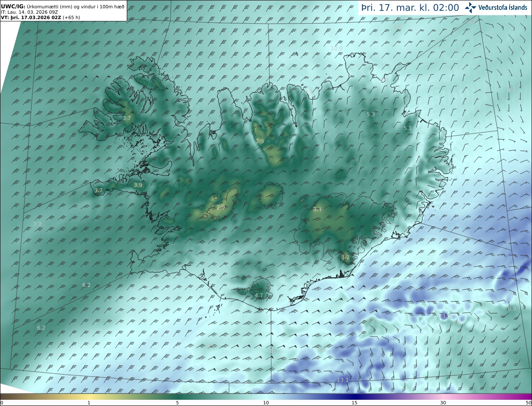Click the colorbar tick label 5

177,403
